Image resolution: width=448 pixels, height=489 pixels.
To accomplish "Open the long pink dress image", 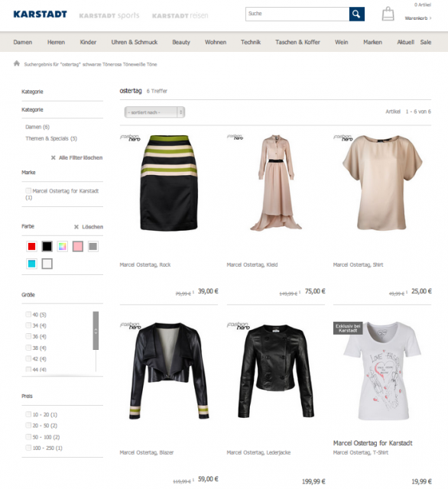I will [x=276, y=183].
